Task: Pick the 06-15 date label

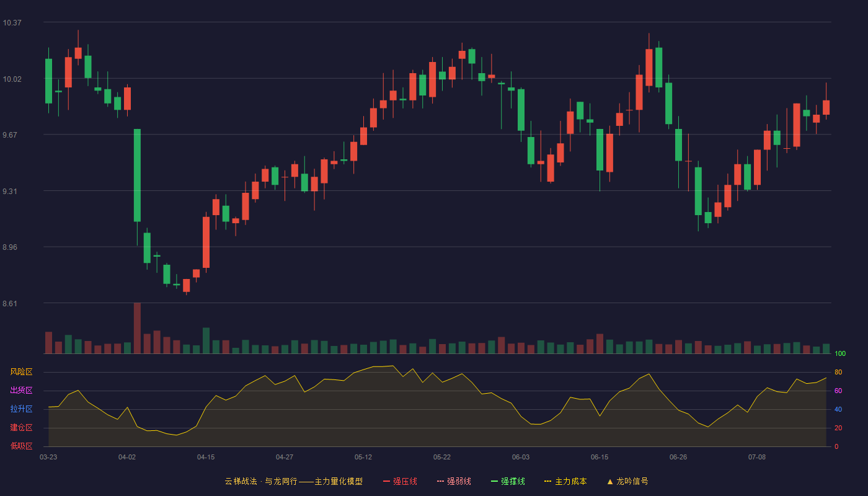Action: (x=600, y=457)
